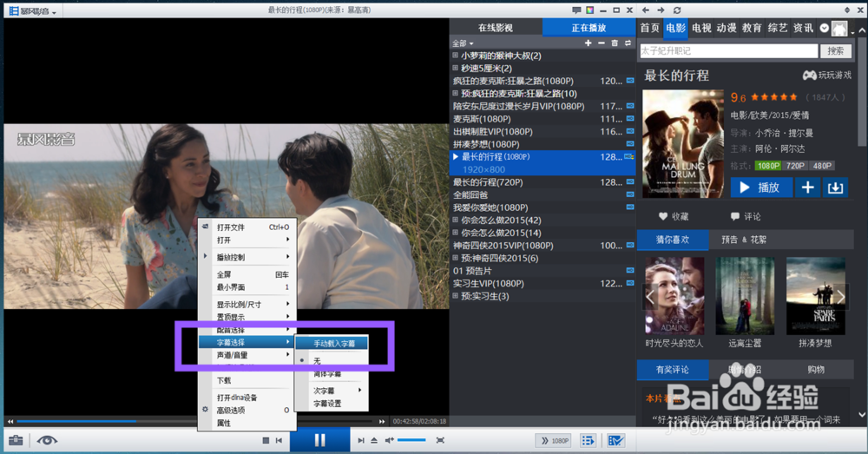Download the movie with the download button

point(835,188)
